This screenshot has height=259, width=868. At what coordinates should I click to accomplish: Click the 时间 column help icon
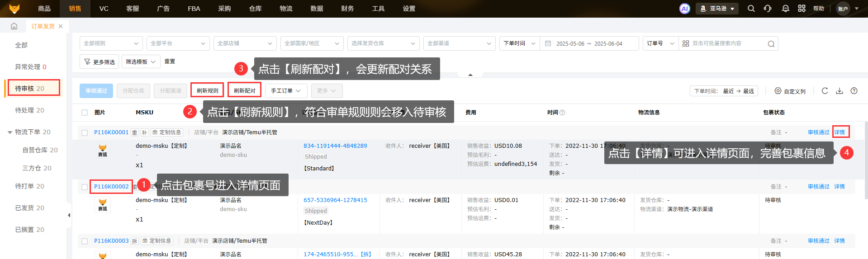coord(562,113)
